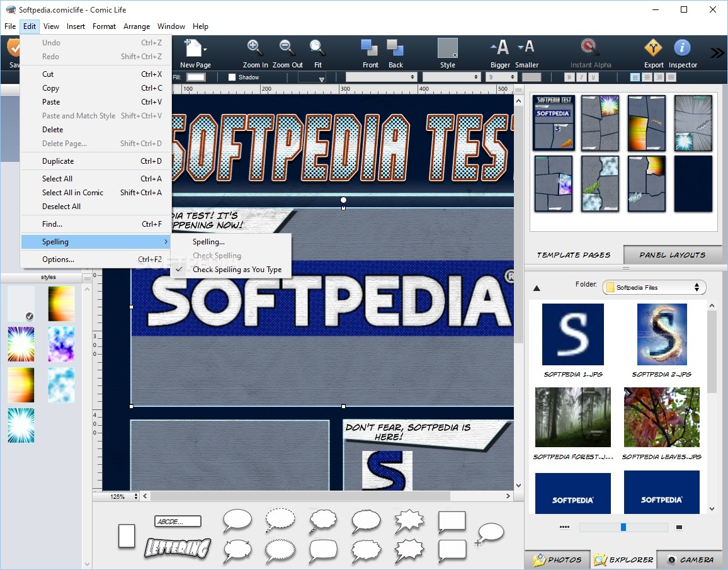
Task: Select the ABCDE caption box element
Action: (x=178, y=522)
